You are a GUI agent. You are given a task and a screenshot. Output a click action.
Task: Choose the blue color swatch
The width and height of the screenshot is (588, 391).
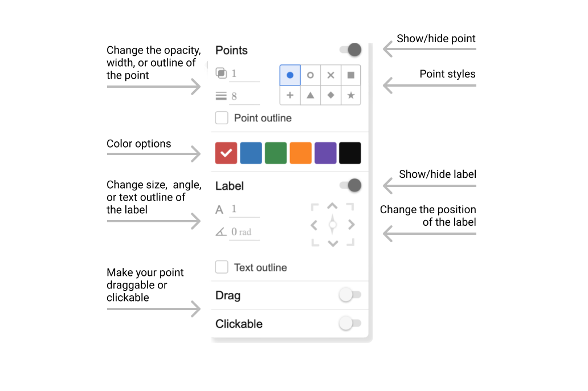pos(251,153)
